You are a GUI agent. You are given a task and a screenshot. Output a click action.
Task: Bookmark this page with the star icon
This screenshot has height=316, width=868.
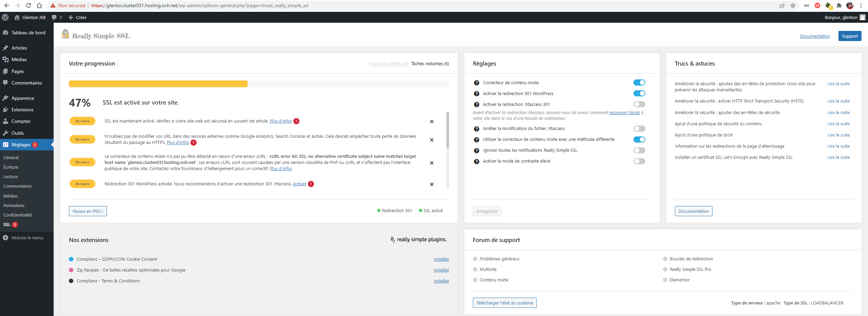point(793,5)
